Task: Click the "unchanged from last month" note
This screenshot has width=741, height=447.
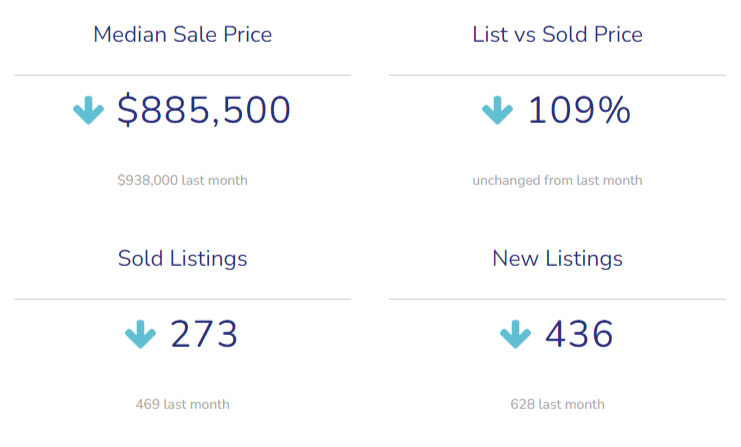Action: click(557, 181)
